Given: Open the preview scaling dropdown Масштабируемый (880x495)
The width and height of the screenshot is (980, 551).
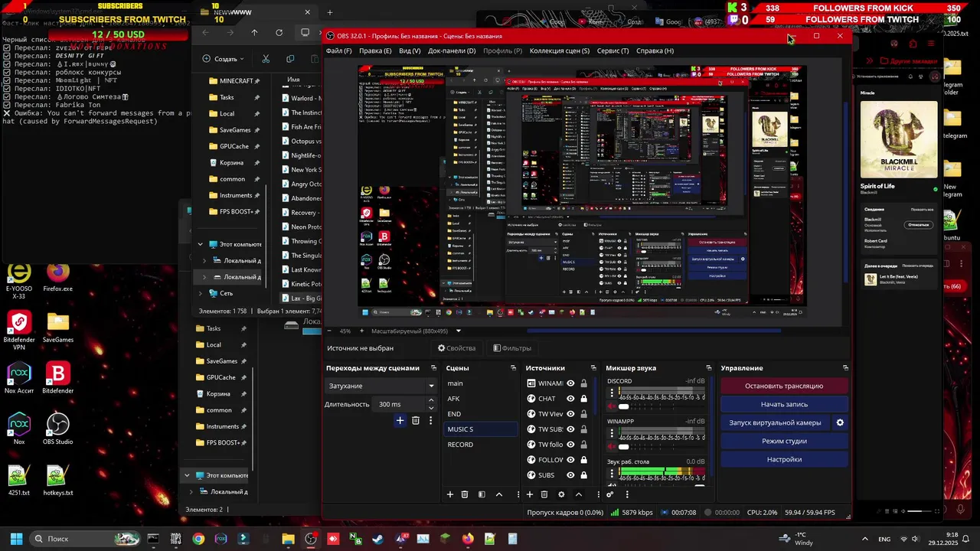Looking at the screenshot, I should click(416, 331).
